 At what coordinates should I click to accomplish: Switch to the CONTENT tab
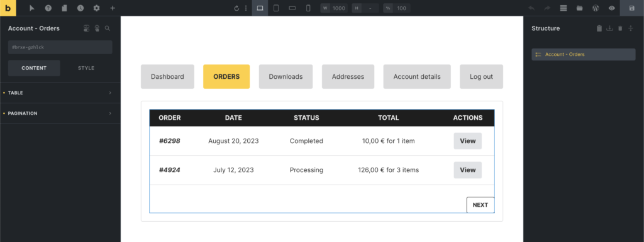point(34,68)
